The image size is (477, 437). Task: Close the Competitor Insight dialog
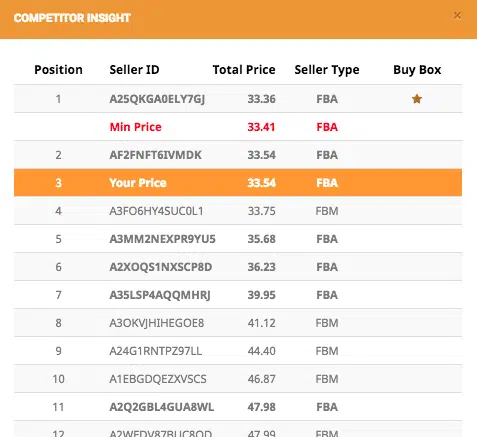pyautogui.click(x=457, y=16)
